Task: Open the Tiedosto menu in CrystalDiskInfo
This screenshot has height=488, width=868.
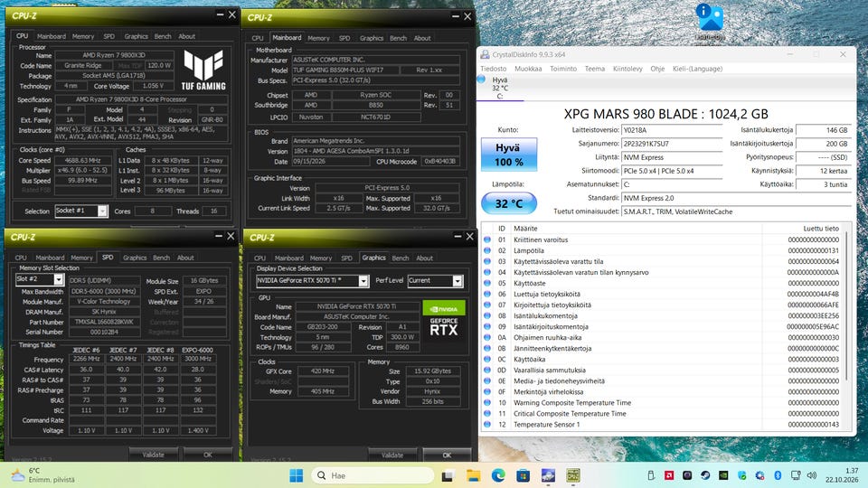Action: tap(494, 69)
